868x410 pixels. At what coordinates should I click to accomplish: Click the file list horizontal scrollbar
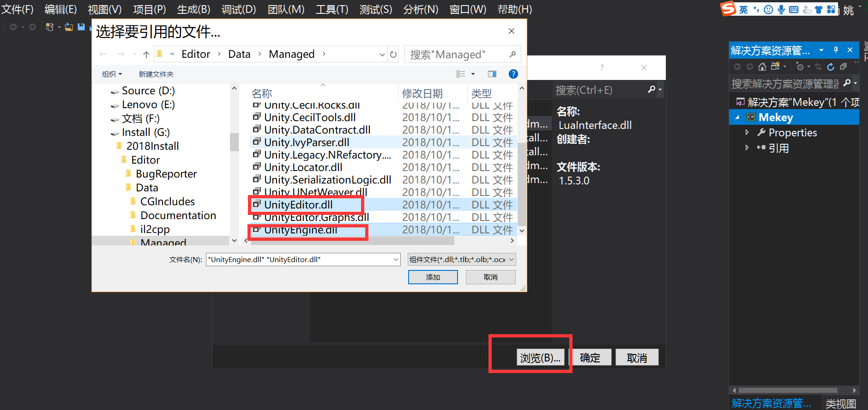coord(352,241)
